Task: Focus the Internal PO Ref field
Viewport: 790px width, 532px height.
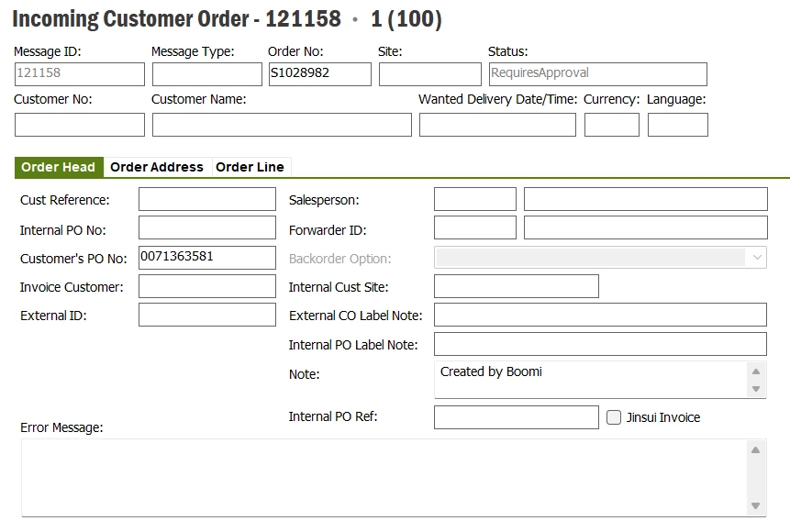Action: point(516,417)
